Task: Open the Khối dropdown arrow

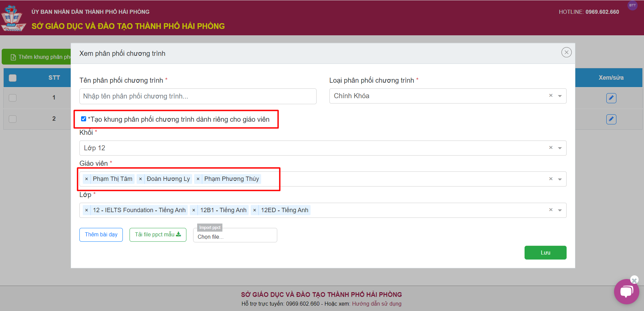Action: point(560,148)
